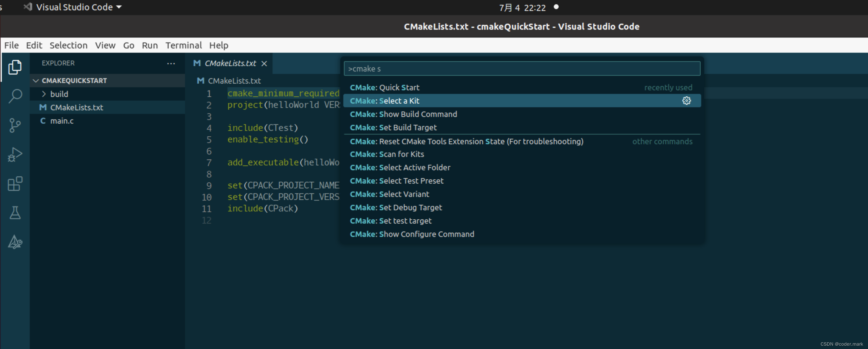The height and width of the screenshot is (349, 868).
Task: Expand the build folder
Action: coord(59,94)
